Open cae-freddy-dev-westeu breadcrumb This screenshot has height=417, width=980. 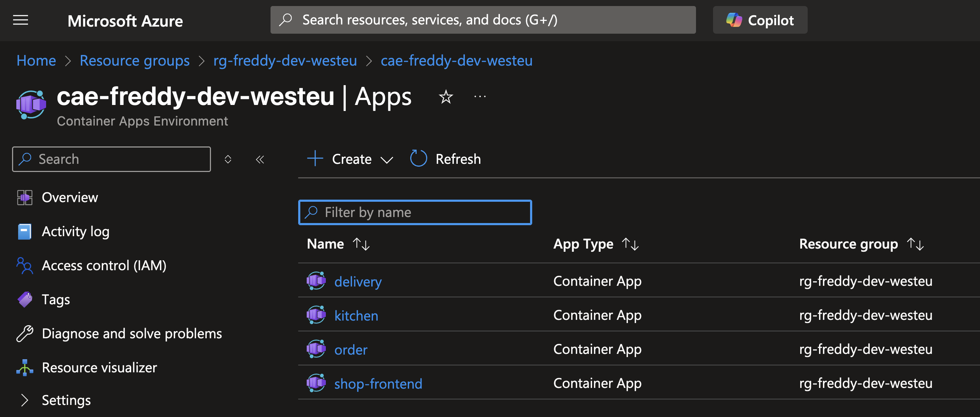pyautogui.click(x=457, y=61)
